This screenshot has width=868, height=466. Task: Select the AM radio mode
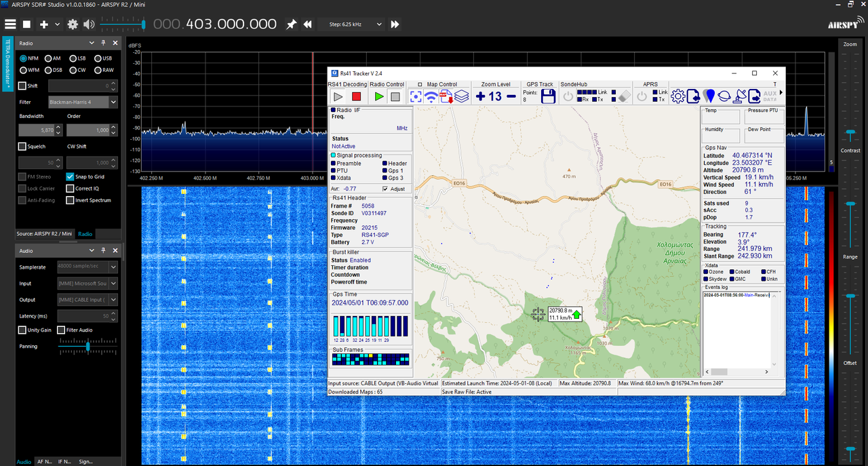click(48, 58)
